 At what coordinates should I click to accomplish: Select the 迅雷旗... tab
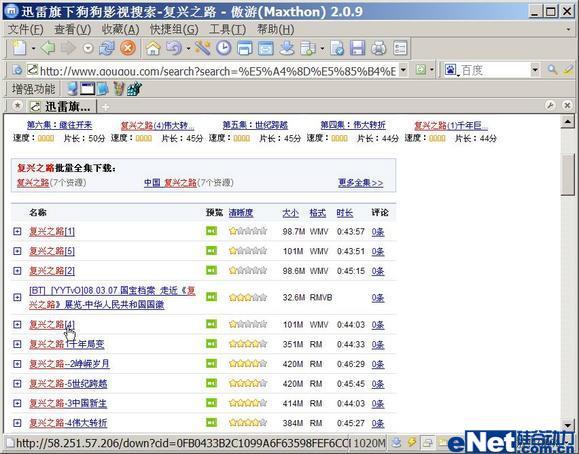(62, 106)
